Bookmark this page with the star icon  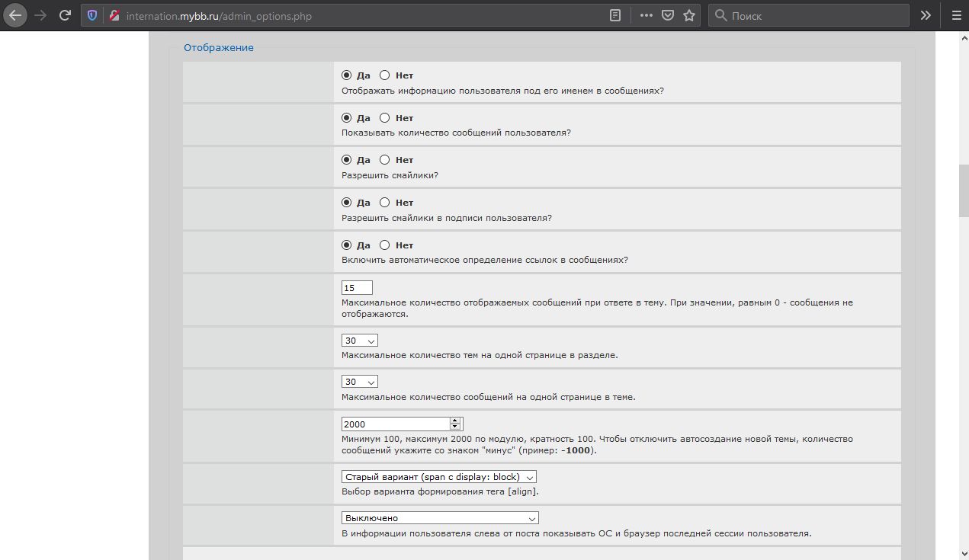pyautogui.click(x=689, y=15)
